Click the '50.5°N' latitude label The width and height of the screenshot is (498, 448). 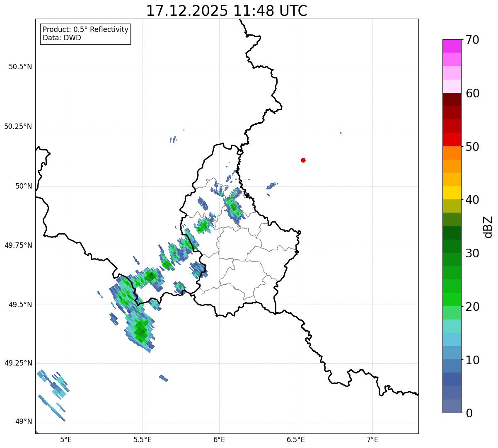[x=20, y=67]
